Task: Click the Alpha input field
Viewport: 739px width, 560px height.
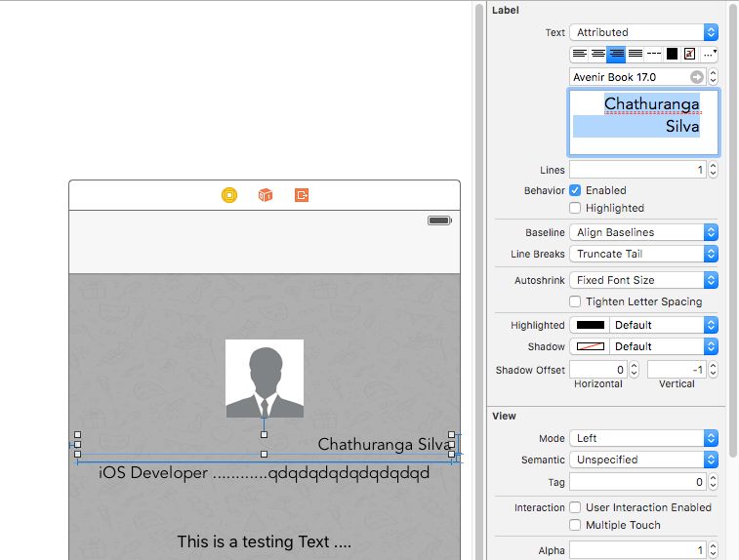Action: (x=638, y=550)
